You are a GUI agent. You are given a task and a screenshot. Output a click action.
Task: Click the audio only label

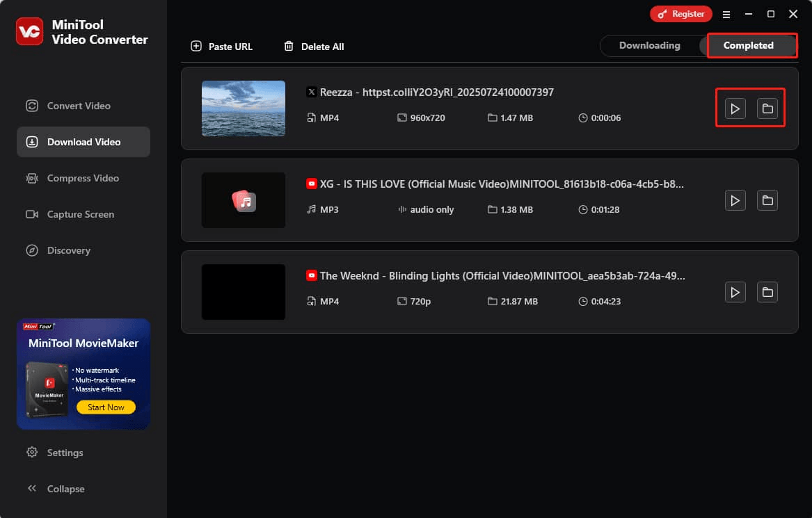pyautogui.click(x=432, y=209)
